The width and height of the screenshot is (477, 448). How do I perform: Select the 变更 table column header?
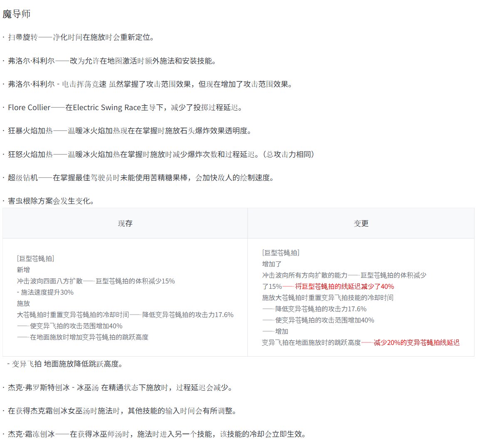[x=360, y=223]
